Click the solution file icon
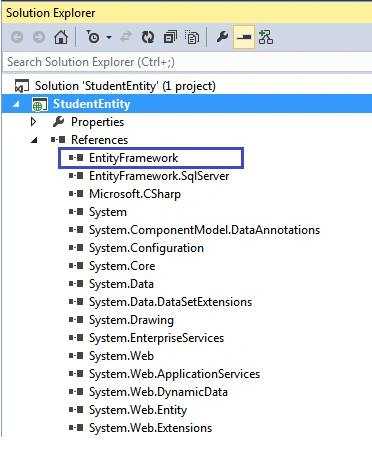 pos(22,86)
